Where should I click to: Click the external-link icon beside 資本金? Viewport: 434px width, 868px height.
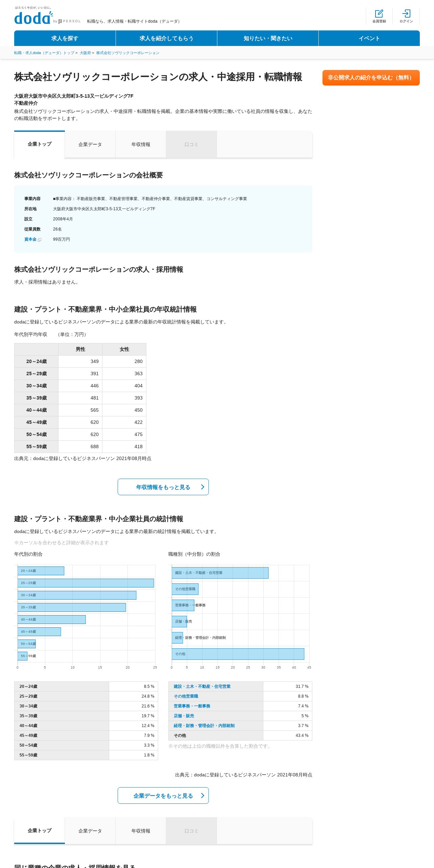[x=40, y=240]
